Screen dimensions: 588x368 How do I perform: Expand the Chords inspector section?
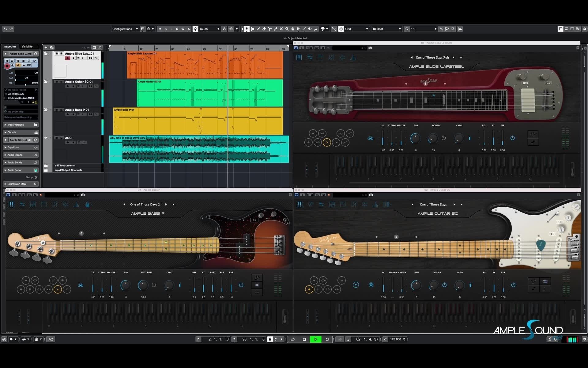click(x=21, y=132)
